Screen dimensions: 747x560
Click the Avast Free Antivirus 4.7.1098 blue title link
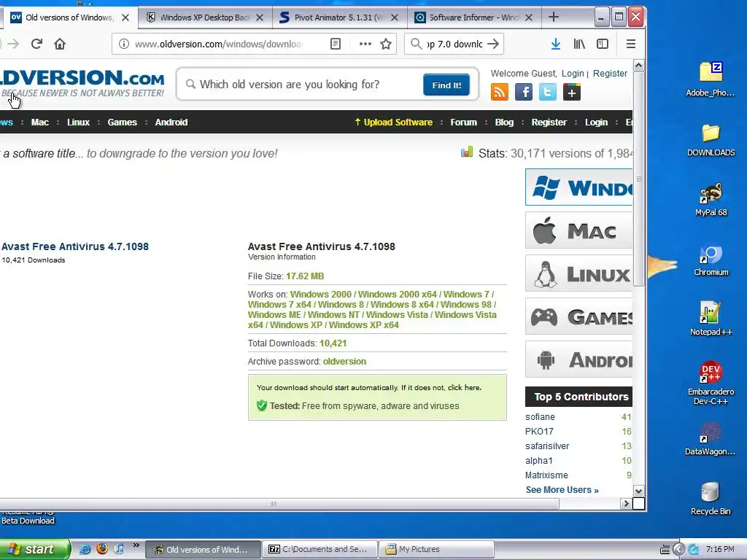pos(75,246)
